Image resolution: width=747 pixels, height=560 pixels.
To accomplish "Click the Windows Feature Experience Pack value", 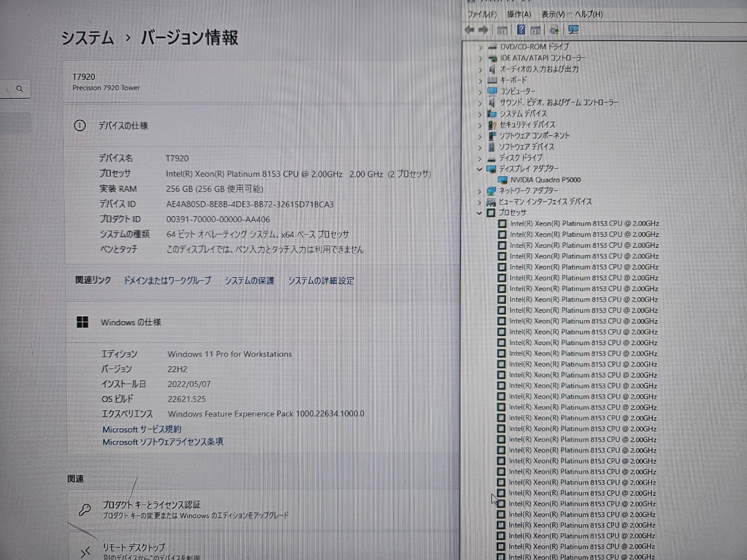I will [266, 414].
